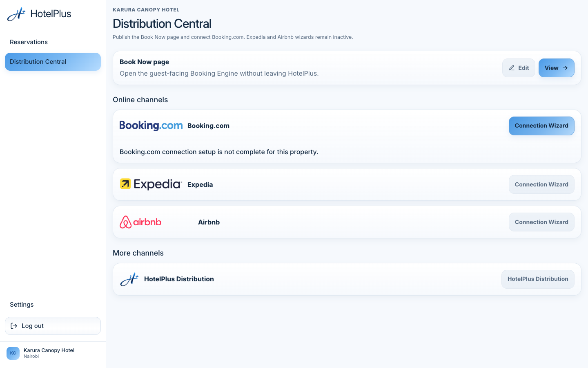Click the Karura Canopy Hotel profile name

pyautogui.click(x=49, y=350)
